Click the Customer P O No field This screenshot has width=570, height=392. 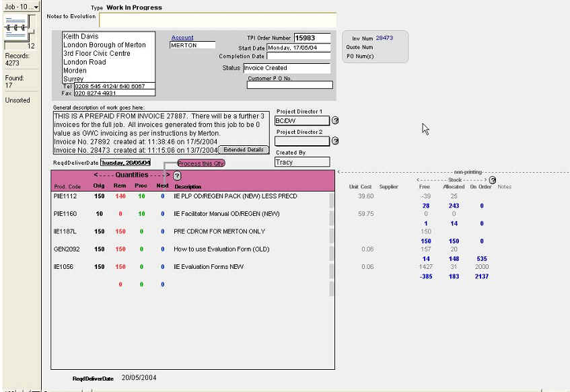(290, 85)
